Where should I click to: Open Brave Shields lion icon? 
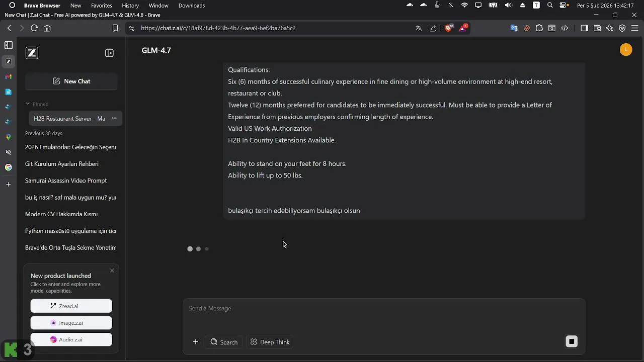pyautogui.click(x=448, y=28)
